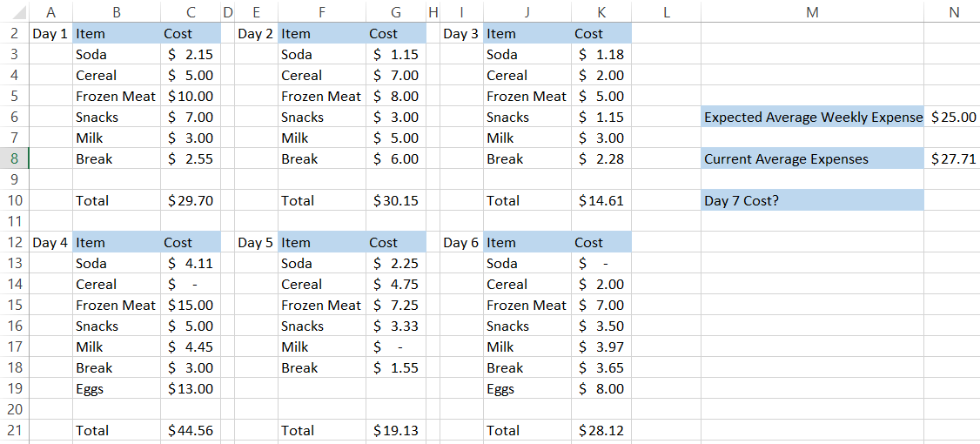The image size is (980, 444).
Task: Click the Expected Average Weekly Expense label
Action: pos(812,117)
